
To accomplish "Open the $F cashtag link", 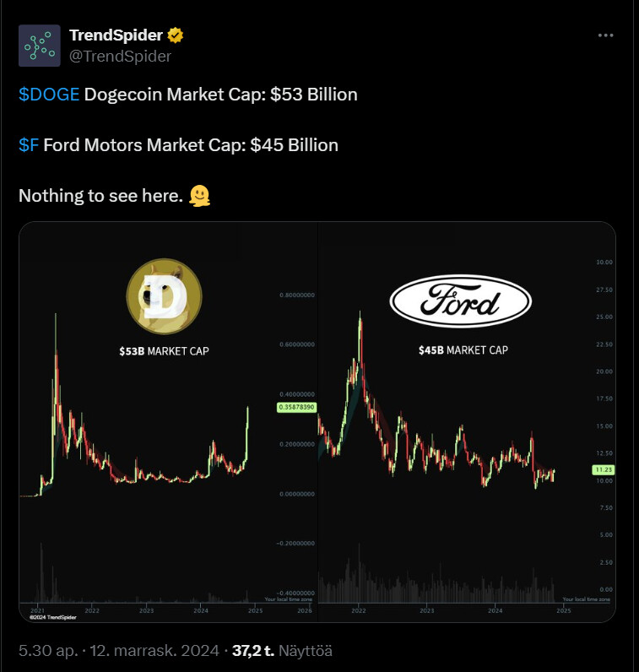I will click(29, 145).
